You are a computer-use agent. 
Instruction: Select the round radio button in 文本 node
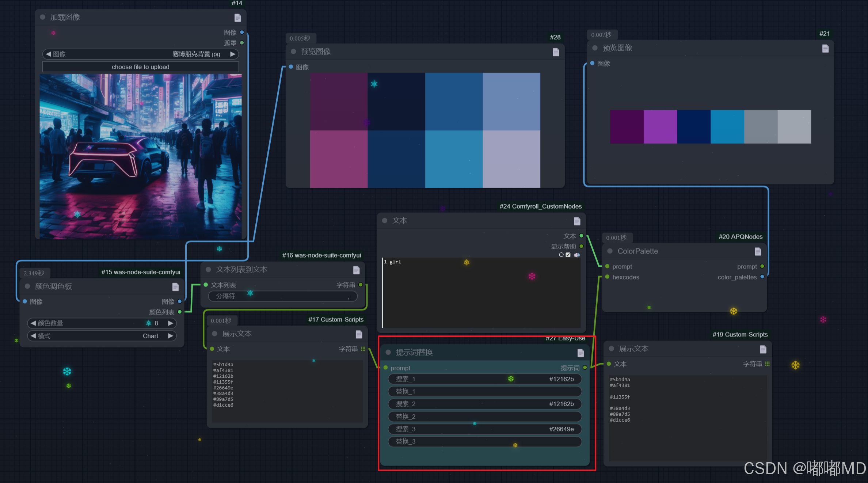561,255
